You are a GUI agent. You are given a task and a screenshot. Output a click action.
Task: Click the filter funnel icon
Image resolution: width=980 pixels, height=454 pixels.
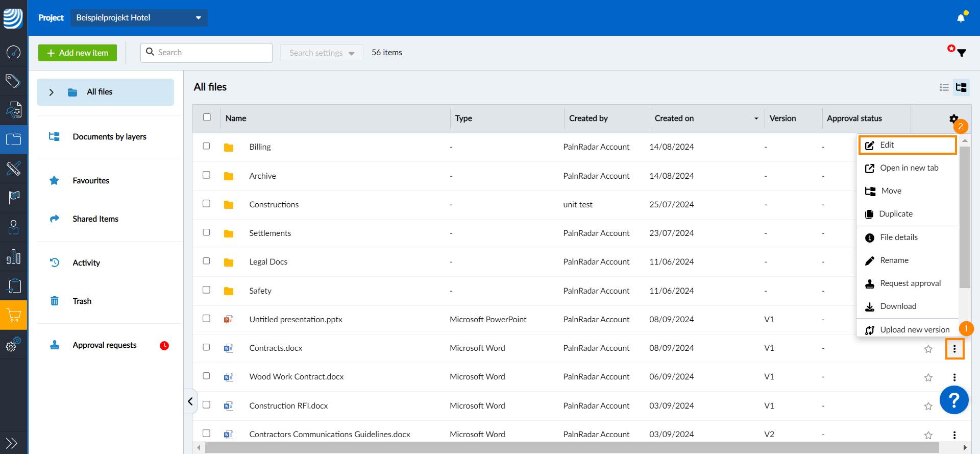pyautogui.click(x=962, y=53)
